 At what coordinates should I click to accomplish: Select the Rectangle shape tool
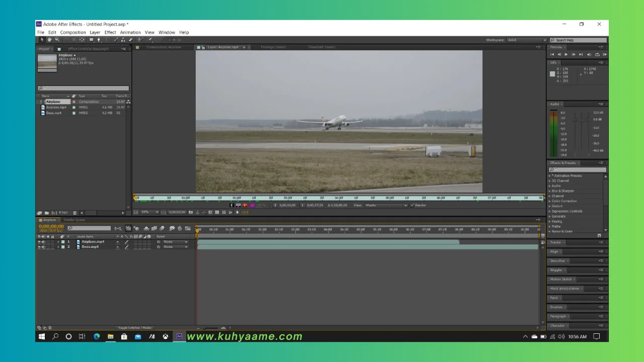pyautogui.click(x=91, y=40)
